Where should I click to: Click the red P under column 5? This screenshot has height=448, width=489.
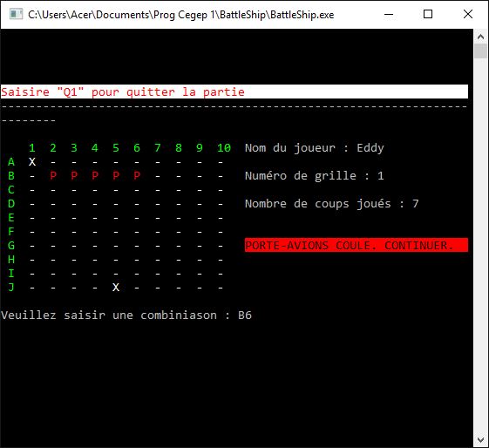coord(116,176)
